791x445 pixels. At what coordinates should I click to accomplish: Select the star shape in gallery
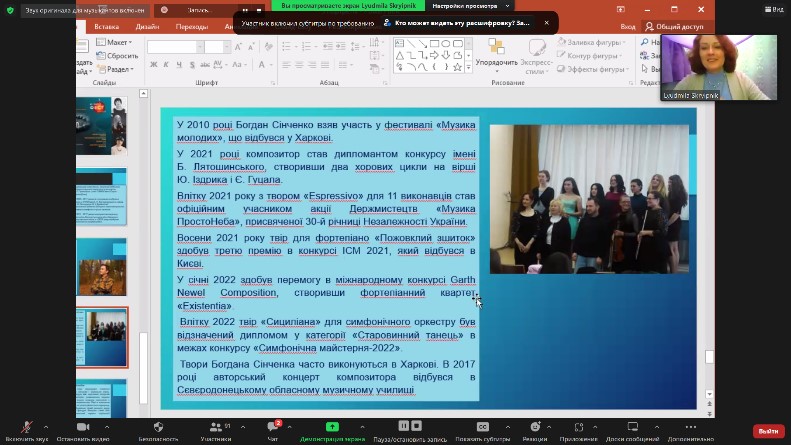(x=458, y=67)
